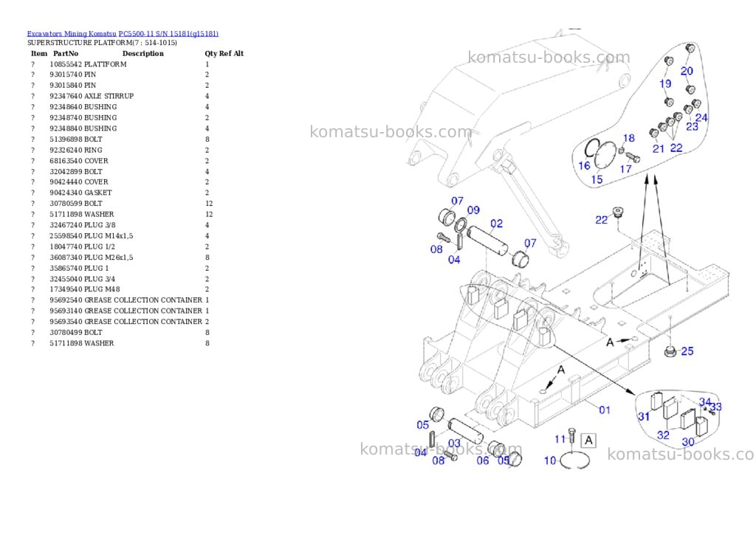This screenshot has width=756, height=535.
Task: Select the 32467240 PLUG 3/8 row
Action: pyautogui.click(x=120, y=225)
